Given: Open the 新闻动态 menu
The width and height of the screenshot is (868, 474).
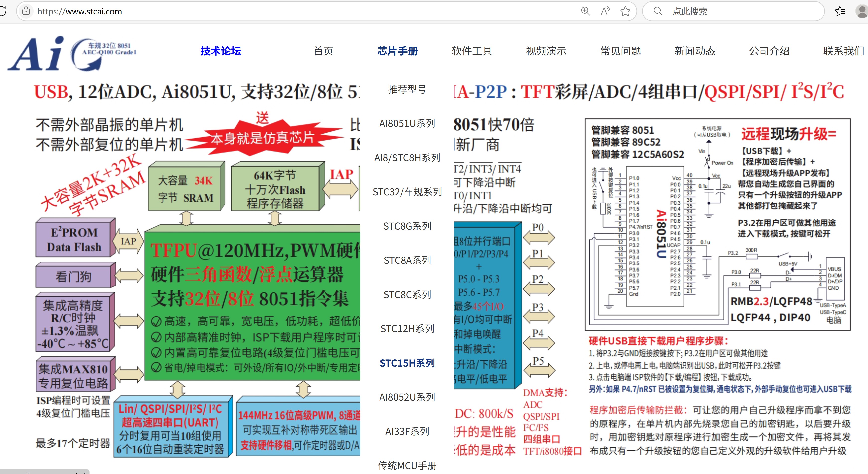Looking at the screenshot, I should [x=695, y=51].
